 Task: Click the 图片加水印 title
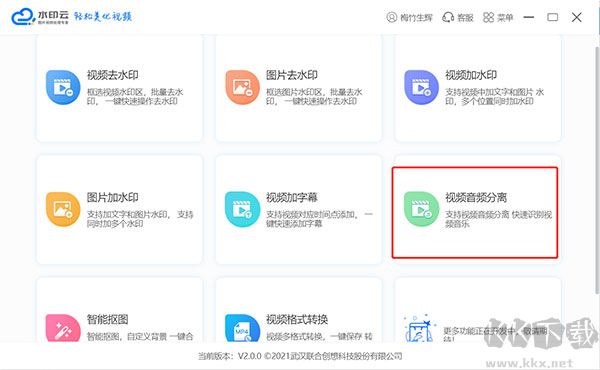(x=112, y=197)
